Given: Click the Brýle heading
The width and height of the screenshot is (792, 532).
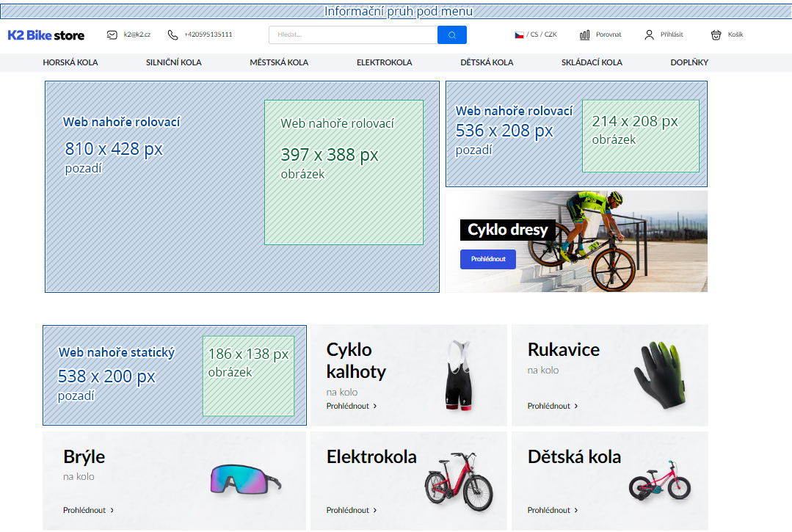Looking at the screenshot, I should 84,457.
